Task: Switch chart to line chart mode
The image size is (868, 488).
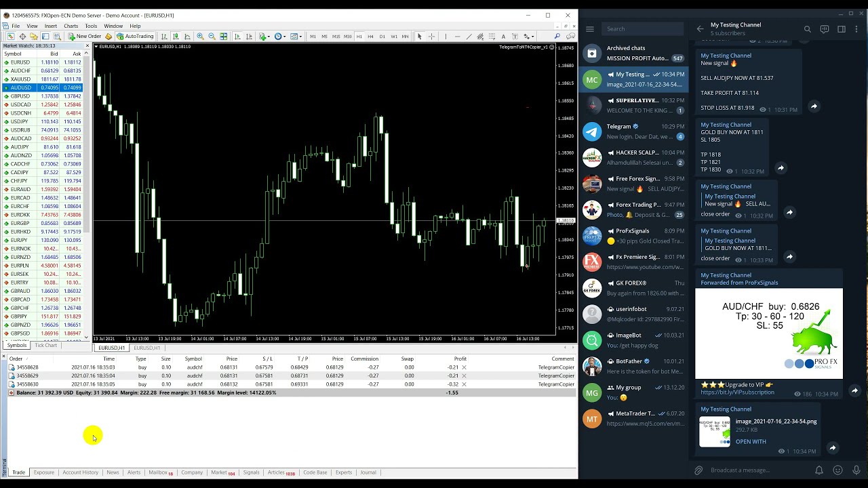Action: click(x=187, y=37)
